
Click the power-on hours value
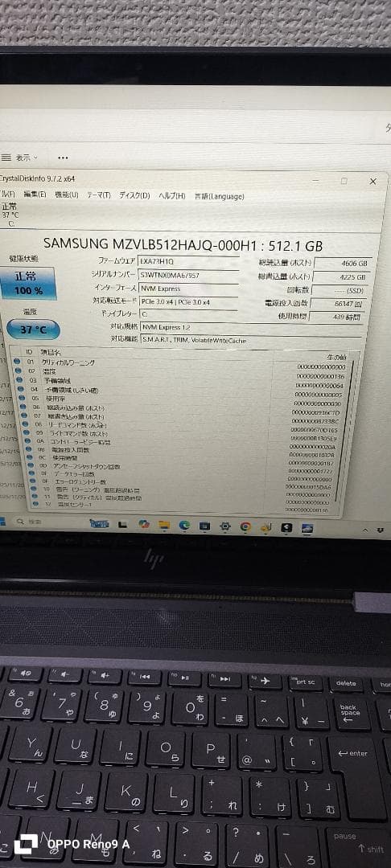coord(335,317)
